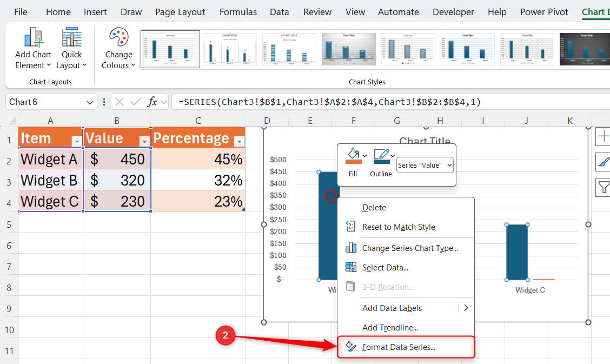This screenshot has height=364, width=610.
Task: Click the Reset to Match Style icon
Action: pyautogui.click(x=350, y=226)
